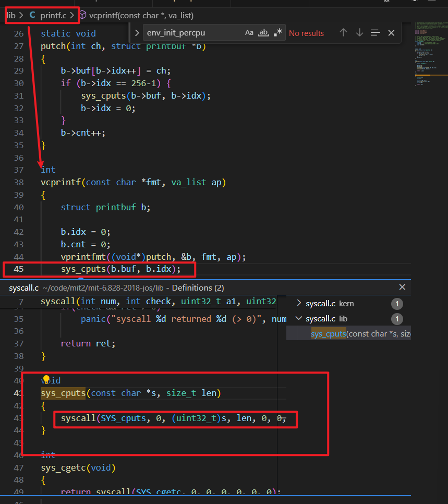This screenshot has width=448, height=504.
Task: Open the printf.c breadcrumb item
Action: point(53,15)
